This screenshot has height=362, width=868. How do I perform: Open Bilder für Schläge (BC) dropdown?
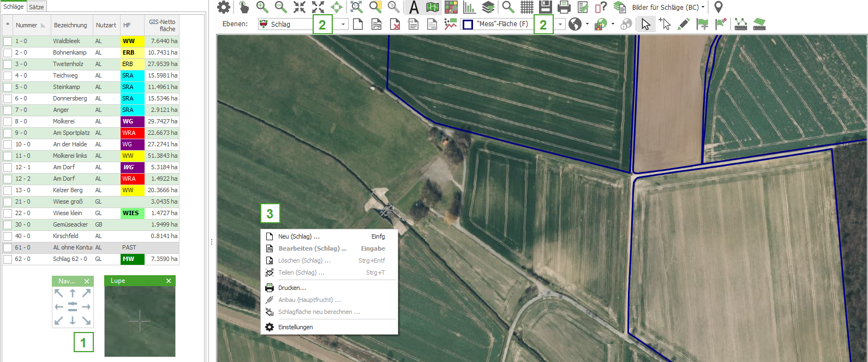pyautogui.click(x=703, y=8)
